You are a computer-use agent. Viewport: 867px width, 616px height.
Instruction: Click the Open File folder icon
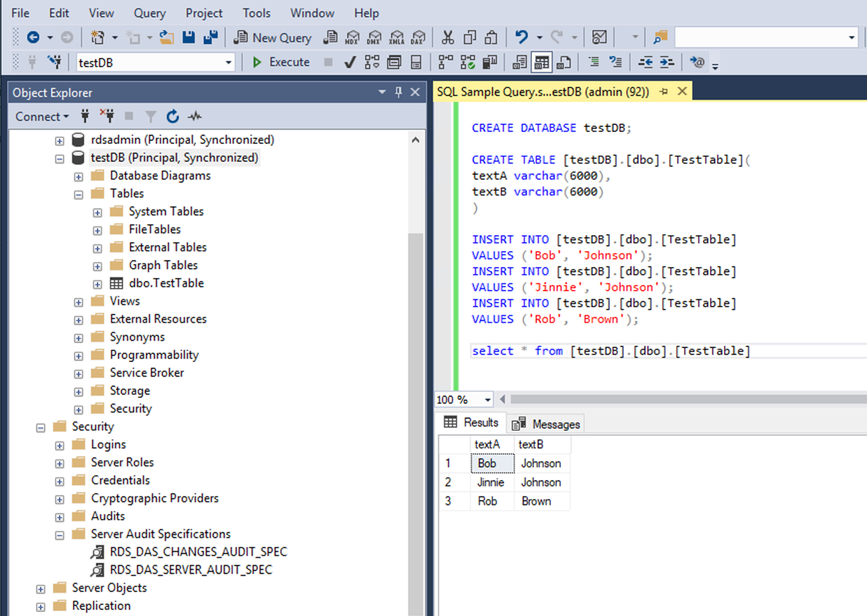pos(167,38)
